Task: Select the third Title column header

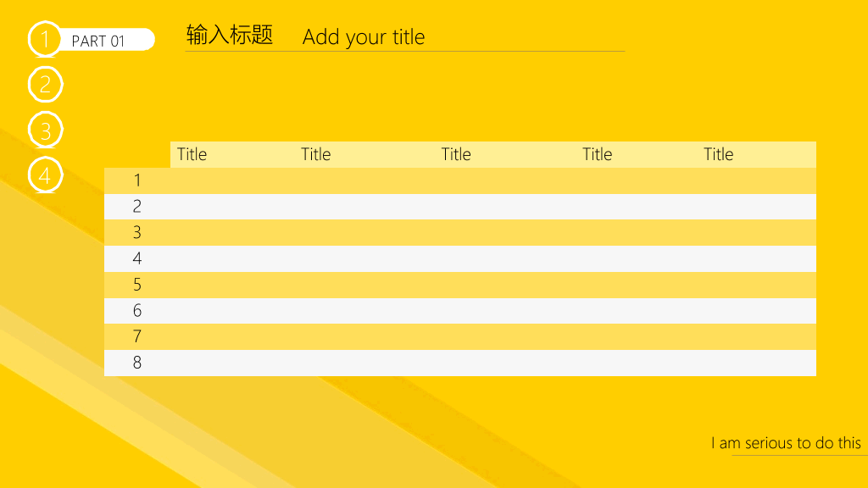Action: click(455, 154)
